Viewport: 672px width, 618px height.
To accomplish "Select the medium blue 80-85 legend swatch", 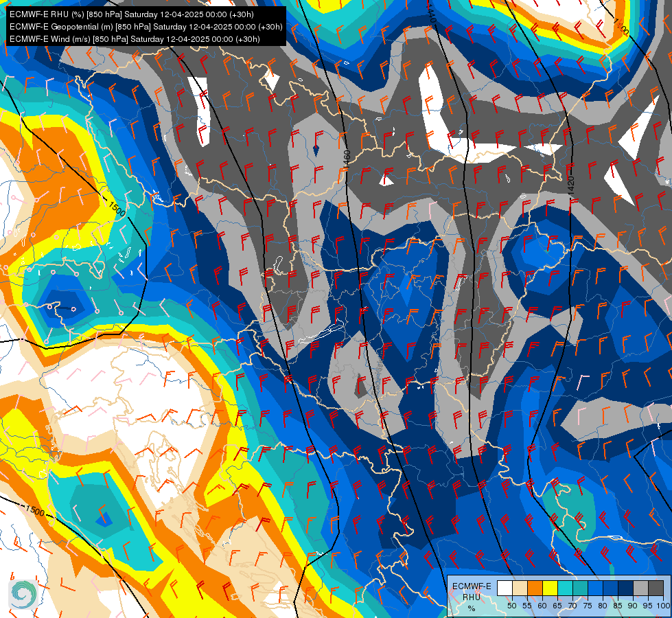I will (611, 588).
